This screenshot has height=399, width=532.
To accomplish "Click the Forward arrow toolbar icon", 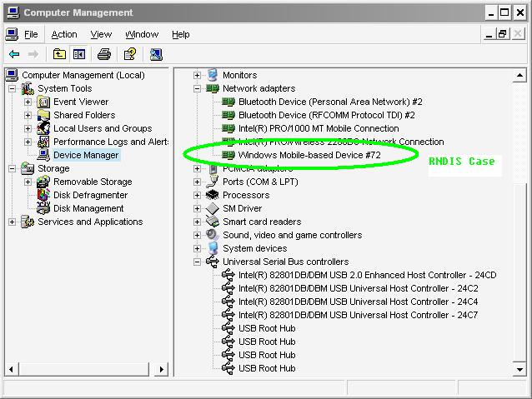I will pos(33,54).
